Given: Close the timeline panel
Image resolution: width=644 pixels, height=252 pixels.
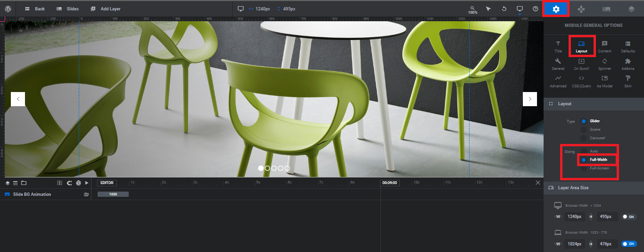Looking at the screenshot, I should point(538,183).
